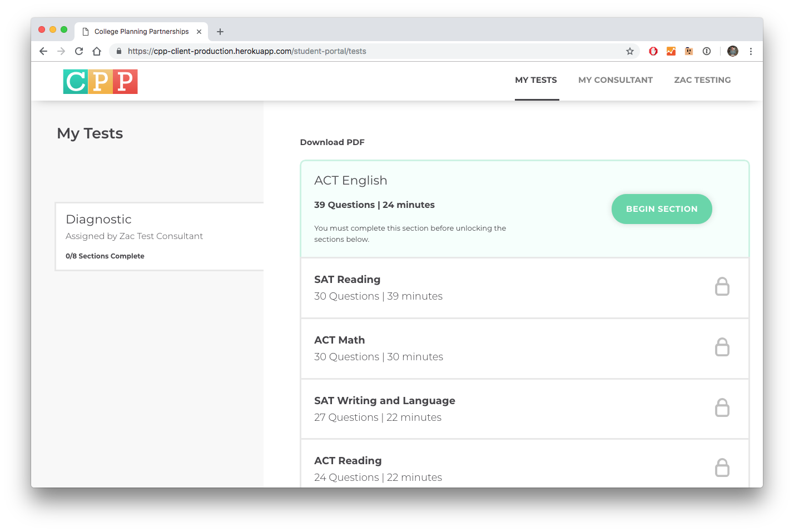
Task: Open the My Tests navigation tab
Action: click(x=536, y=80)
